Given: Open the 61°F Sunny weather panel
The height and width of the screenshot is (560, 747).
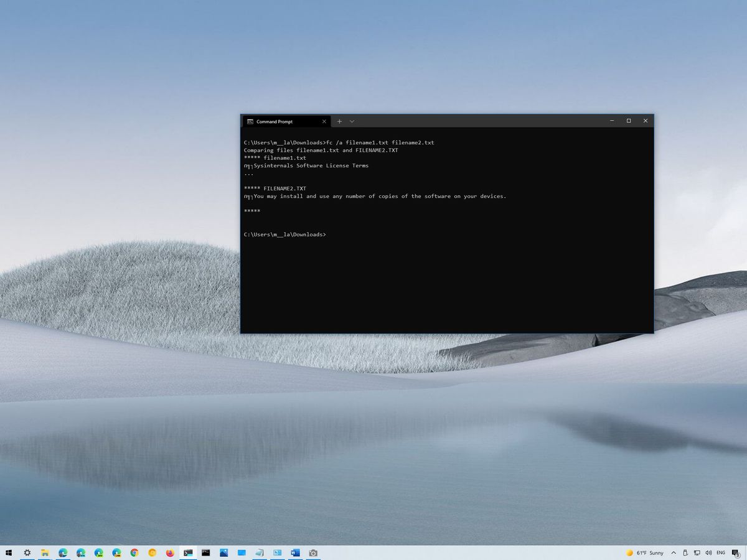Looking at the screenshot, I should [646, 553].
